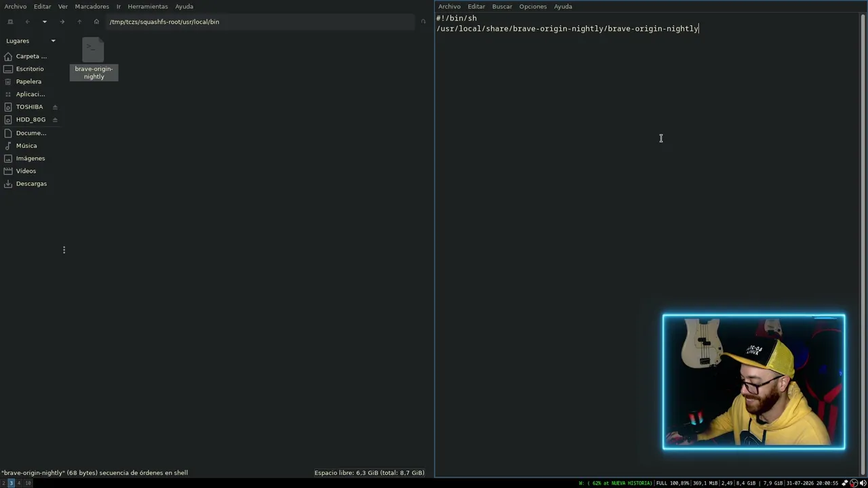Open the Marcadores menu
Image resolution: width=868 pixels, height=488 pixels.
92,7
